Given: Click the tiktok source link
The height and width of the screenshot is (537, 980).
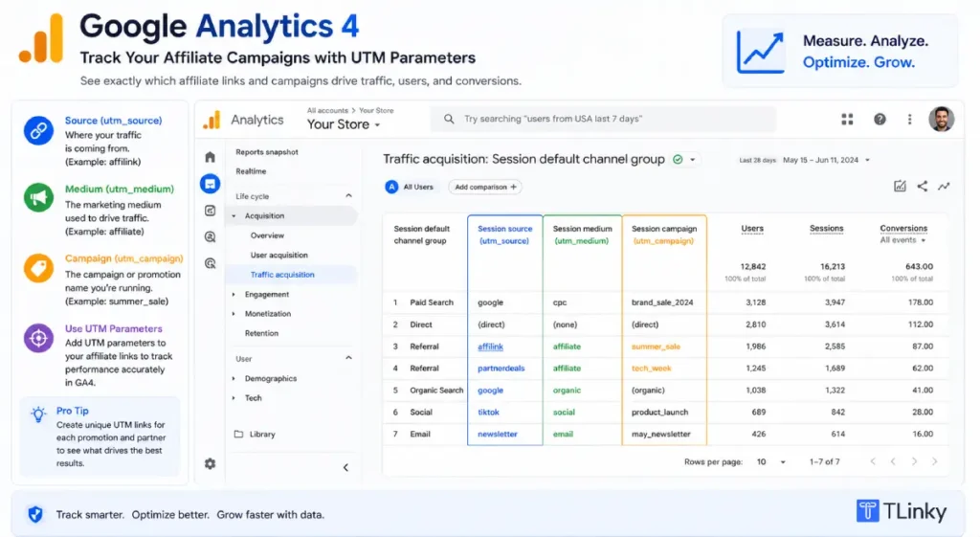Looking at the screenshot, I should click(488, 412).
